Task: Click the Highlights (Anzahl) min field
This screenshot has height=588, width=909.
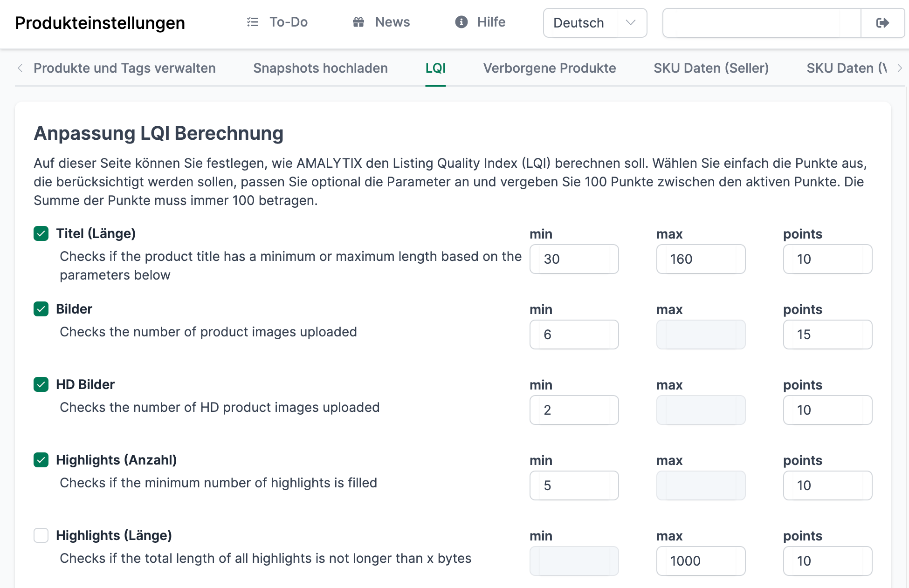Action: click(574, 485)
